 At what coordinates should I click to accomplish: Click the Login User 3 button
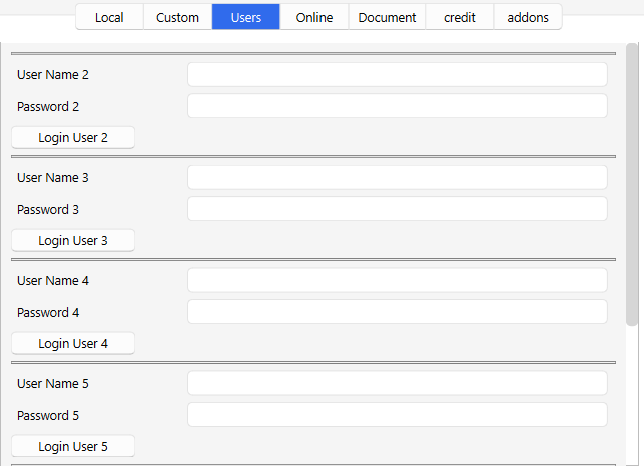(x=73, y=241)
